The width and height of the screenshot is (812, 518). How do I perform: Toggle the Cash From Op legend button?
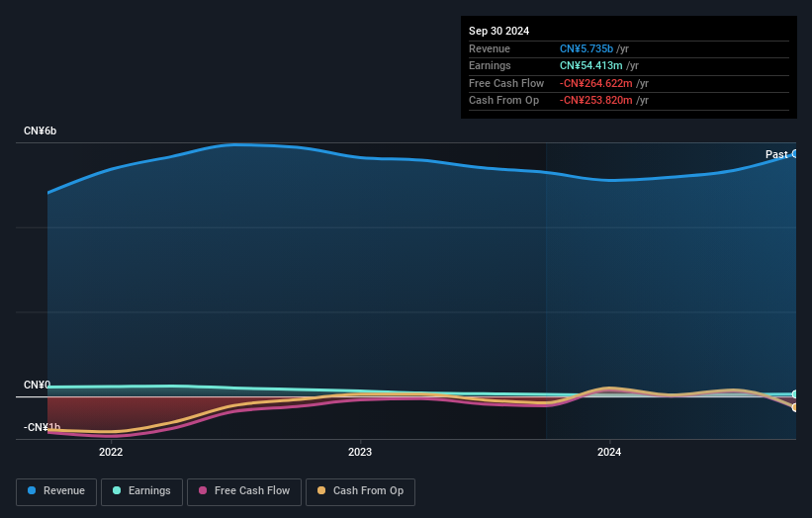point(360,491)
